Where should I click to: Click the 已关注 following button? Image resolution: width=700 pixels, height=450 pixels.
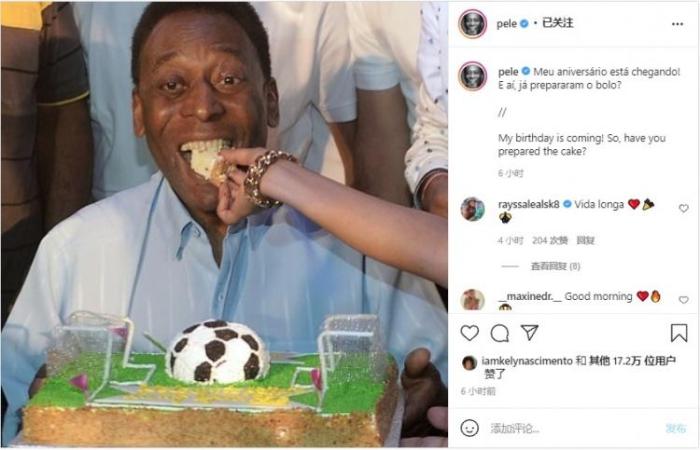559,23
